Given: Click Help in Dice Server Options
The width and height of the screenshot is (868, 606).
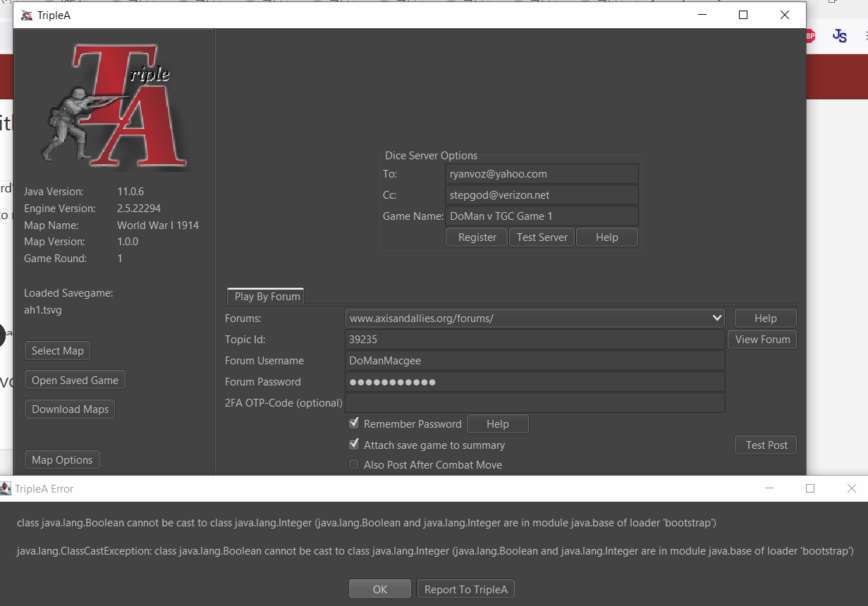Looking at the screenshot, I should pyautogui.click(x=607, y=237).
